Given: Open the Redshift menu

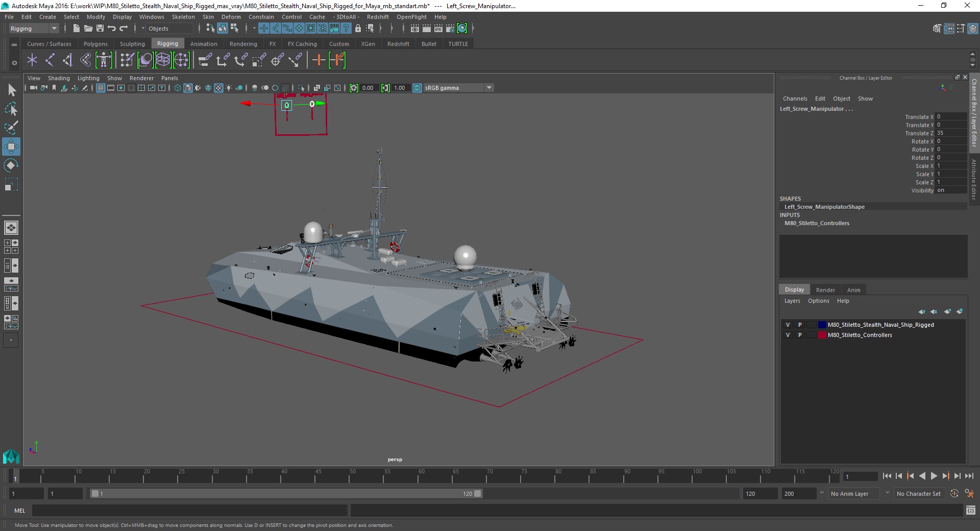Looking at the screenshot, I should tap(378, 17).
